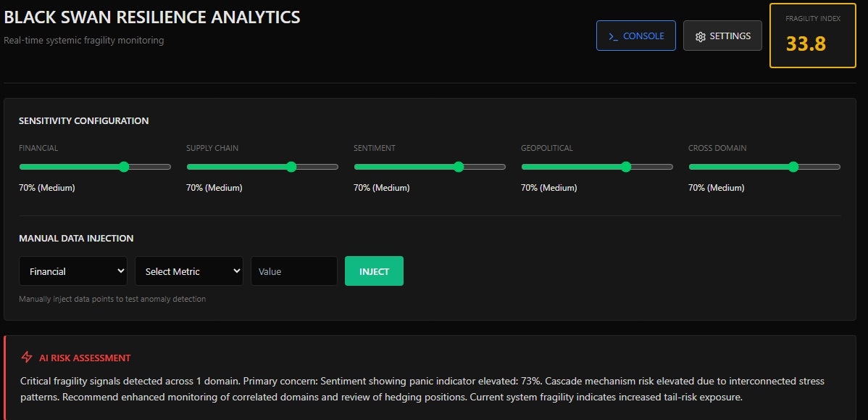Screen dimensions: 868x420
Task: Click the Fragility Index 33.8 box
Action: (806, 36)
